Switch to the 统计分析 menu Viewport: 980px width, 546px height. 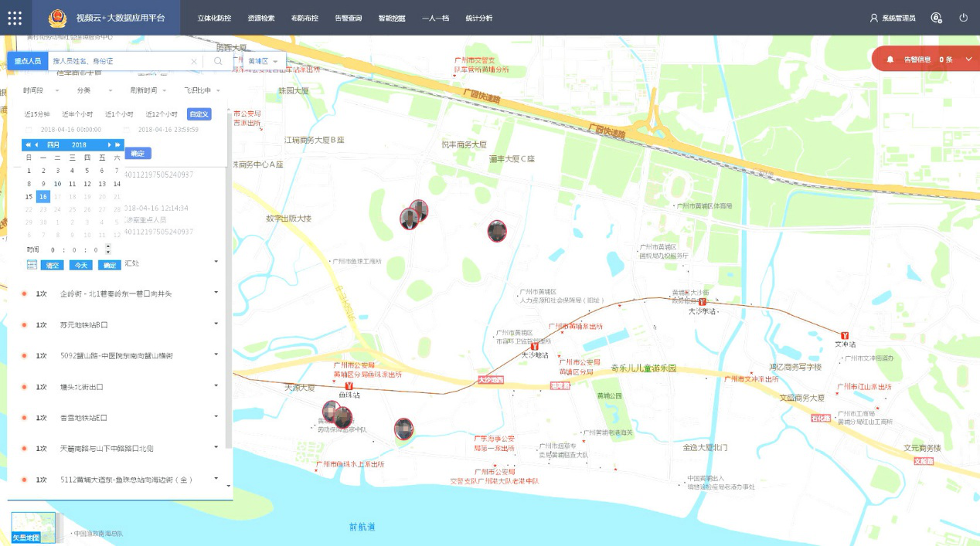pos(479,18)
